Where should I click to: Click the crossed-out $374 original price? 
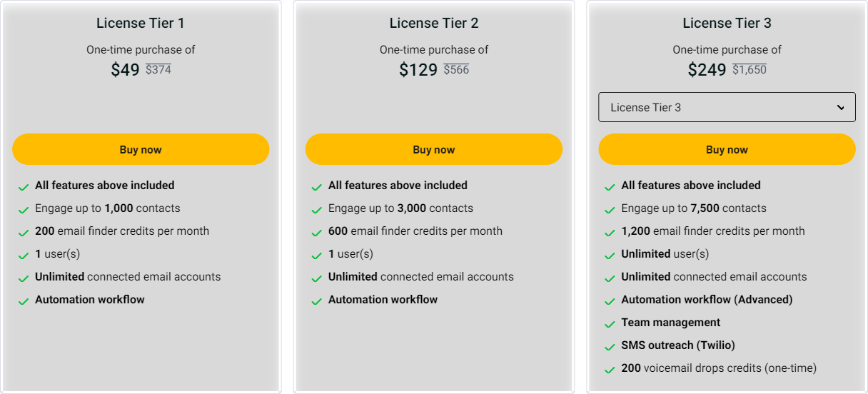158,69
